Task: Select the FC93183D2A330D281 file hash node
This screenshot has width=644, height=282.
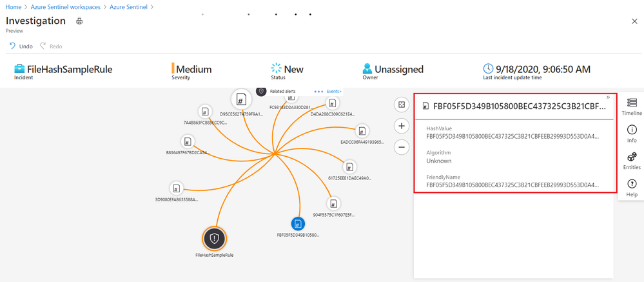Action: click(x=290, y=97)
